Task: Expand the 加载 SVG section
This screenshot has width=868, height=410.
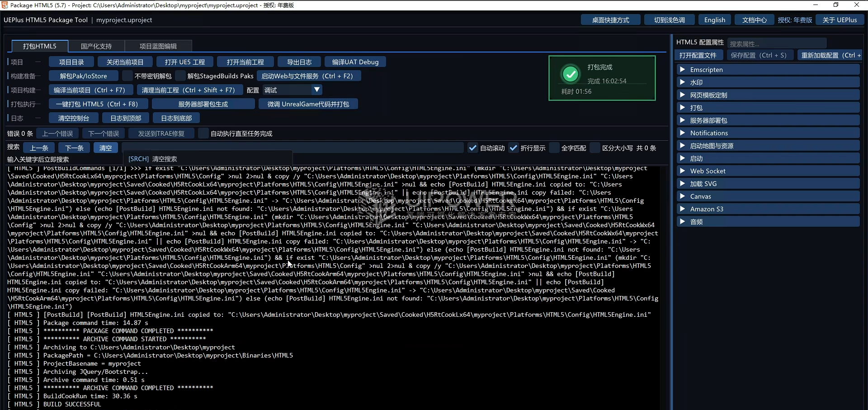Action: 768,184
